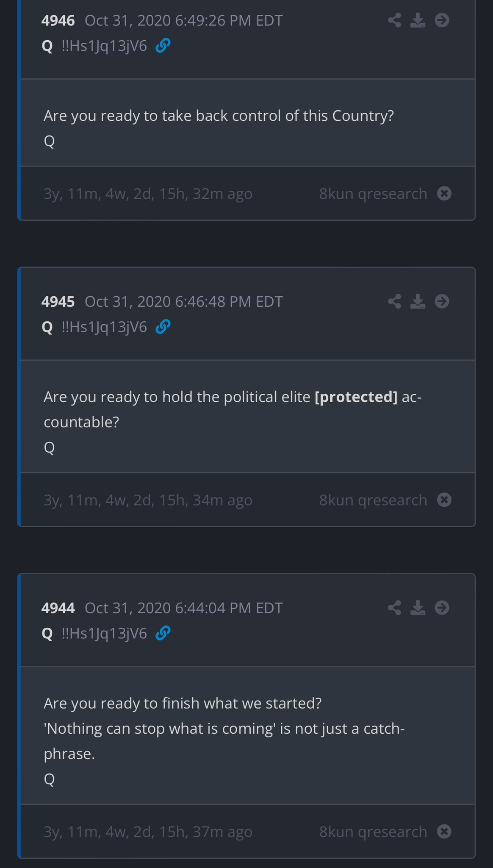Click the chain link icon on post 4944
This screenshot has width=493, height=868.
click(163, 634)
